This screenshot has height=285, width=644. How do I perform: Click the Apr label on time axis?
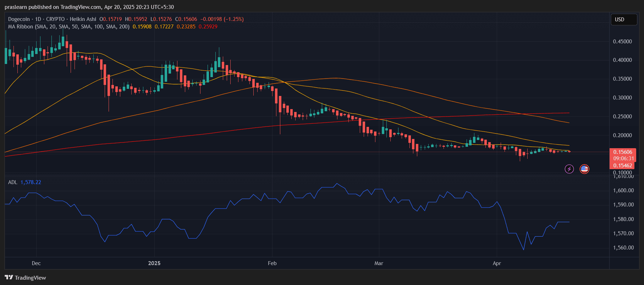pos(497,263)
